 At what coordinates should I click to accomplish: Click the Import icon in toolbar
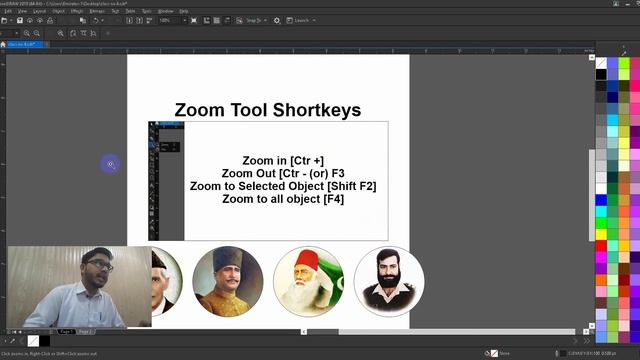(x=129, y=20)
